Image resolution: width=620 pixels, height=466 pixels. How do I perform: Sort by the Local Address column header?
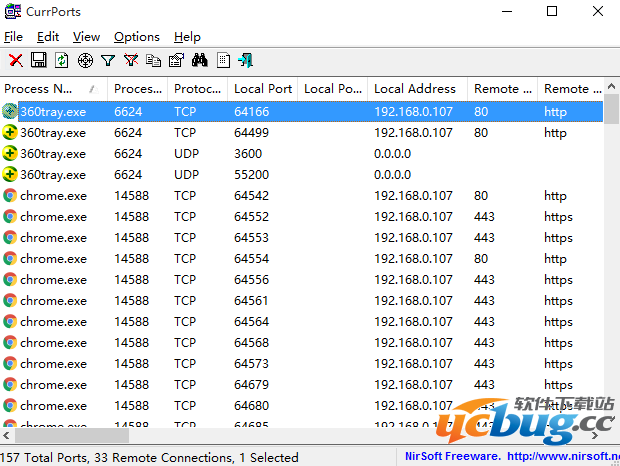point(414,89)
